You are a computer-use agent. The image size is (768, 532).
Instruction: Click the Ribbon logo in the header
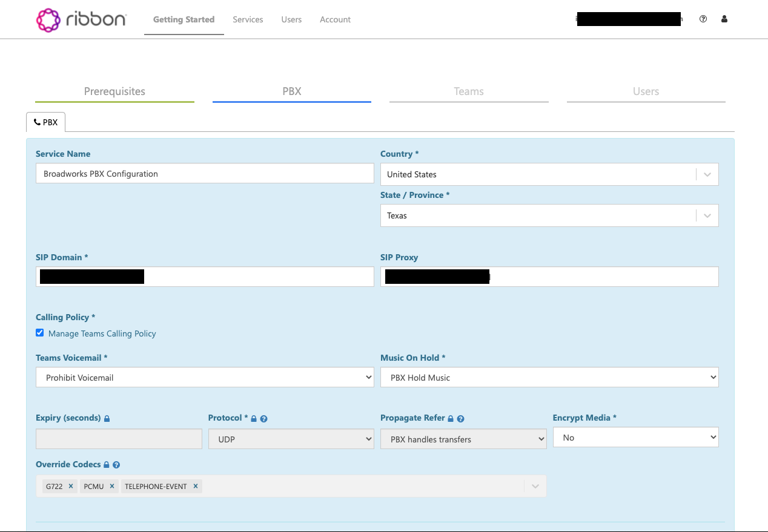[x=81, y=19]
